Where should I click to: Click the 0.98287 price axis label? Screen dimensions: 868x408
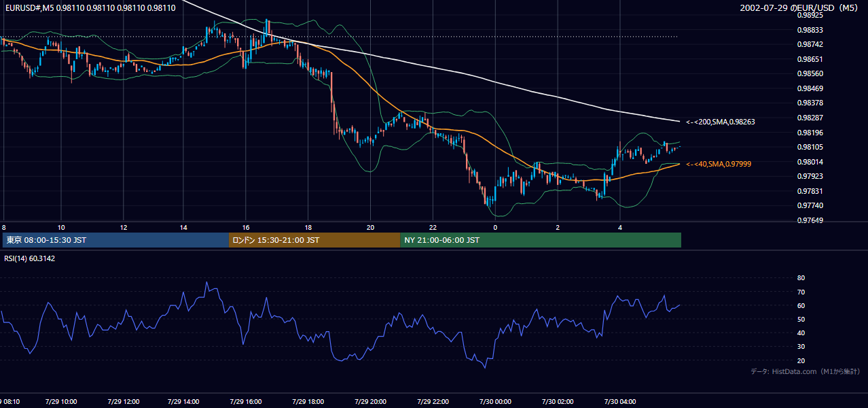[810, 118]
